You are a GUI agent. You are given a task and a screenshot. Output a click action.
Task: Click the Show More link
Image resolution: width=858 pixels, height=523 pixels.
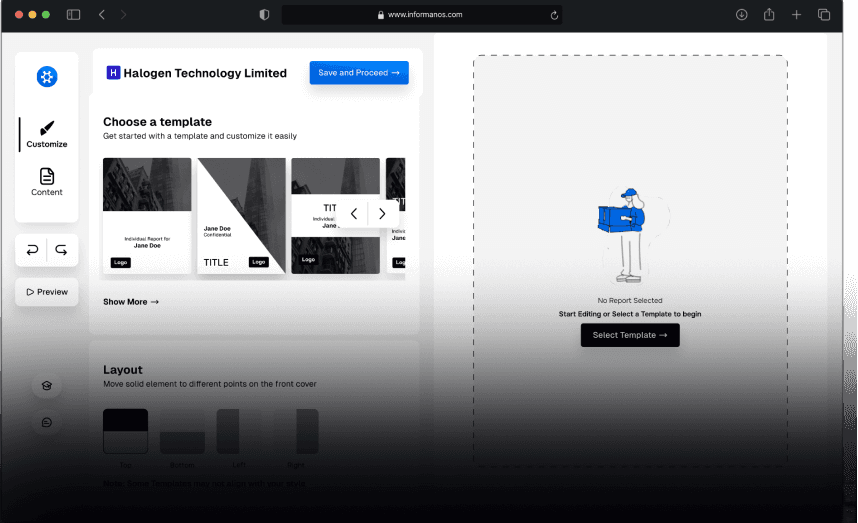pyautogui.click(x=131, y=302)
